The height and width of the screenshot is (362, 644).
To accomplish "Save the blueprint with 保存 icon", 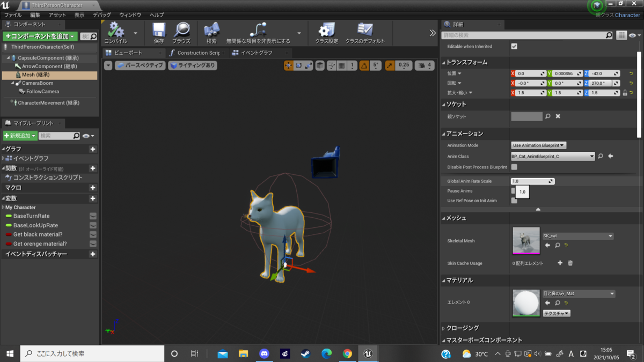I will click(x=159, y=33).
